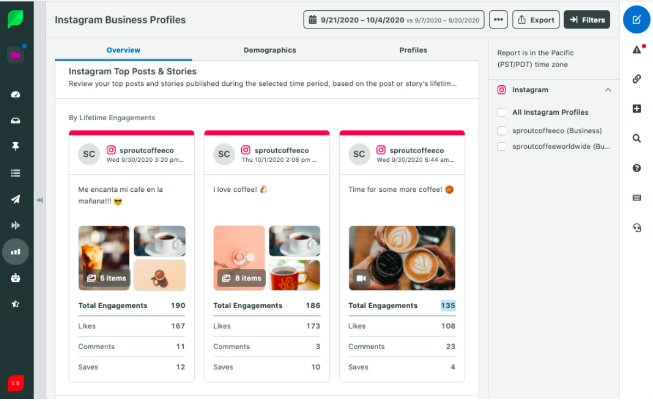Open the magenta folder icon in sidebar
Viewport: 653px width, 401px height.
click(x=15, y=55)
